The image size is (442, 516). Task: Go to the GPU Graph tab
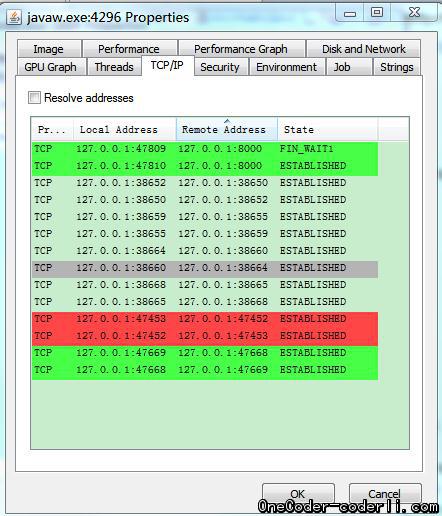point(50,67)
